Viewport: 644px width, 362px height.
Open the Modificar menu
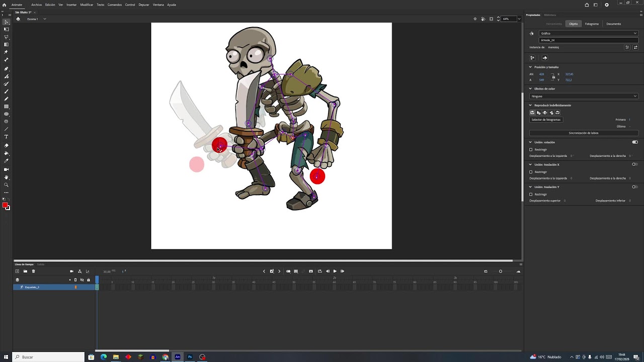click(x=87, y=5)
